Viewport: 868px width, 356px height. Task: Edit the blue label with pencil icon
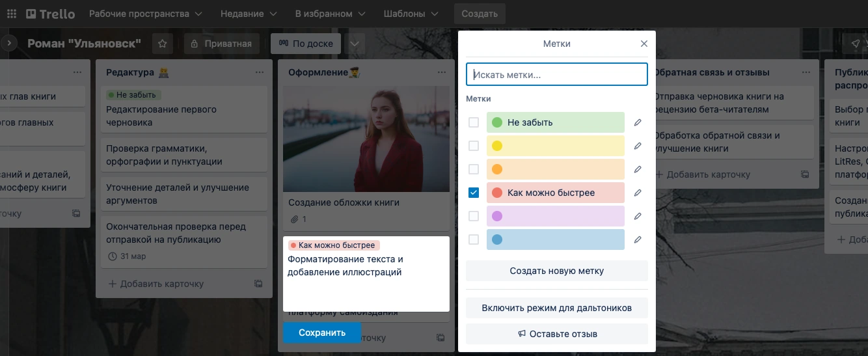tap(638, 240)
